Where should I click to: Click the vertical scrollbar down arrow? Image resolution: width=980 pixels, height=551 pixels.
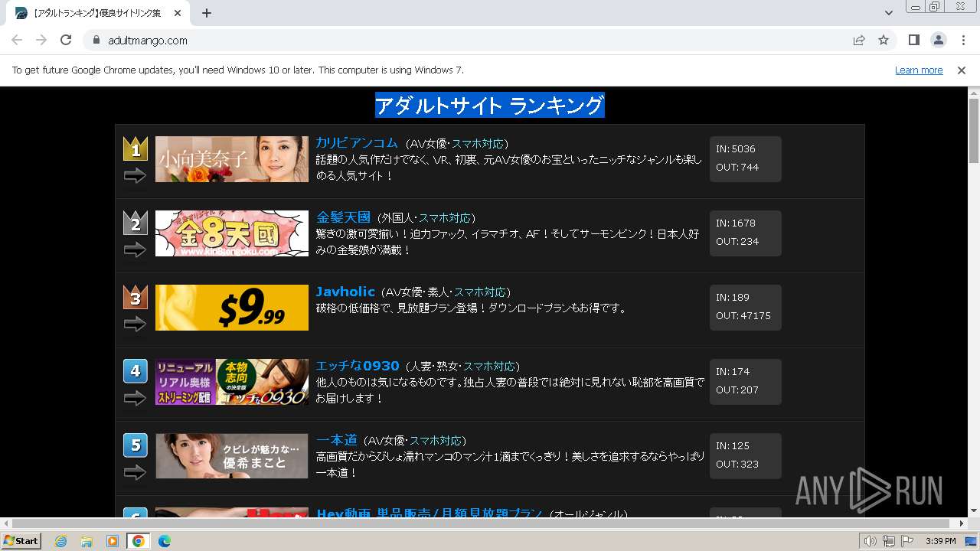973,510
